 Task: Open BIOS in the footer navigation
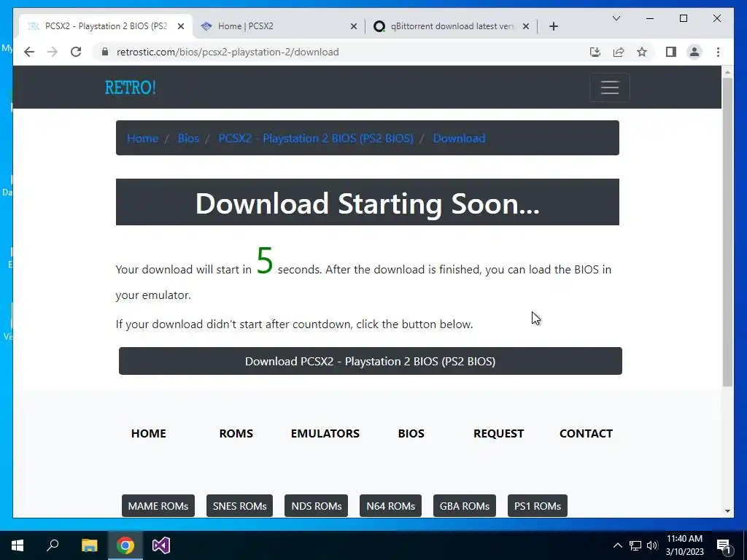click(411, 433)
